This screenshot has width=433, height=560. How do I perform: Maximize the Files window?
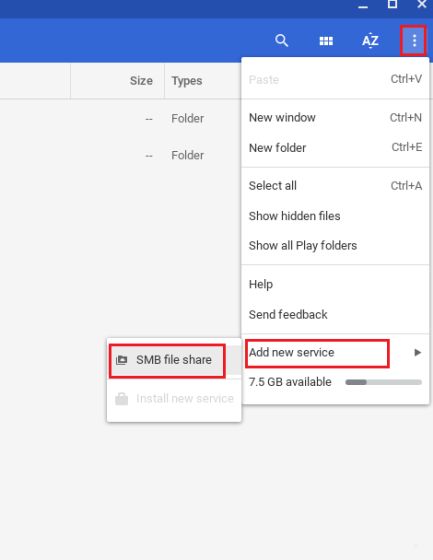tap(392, 4)
